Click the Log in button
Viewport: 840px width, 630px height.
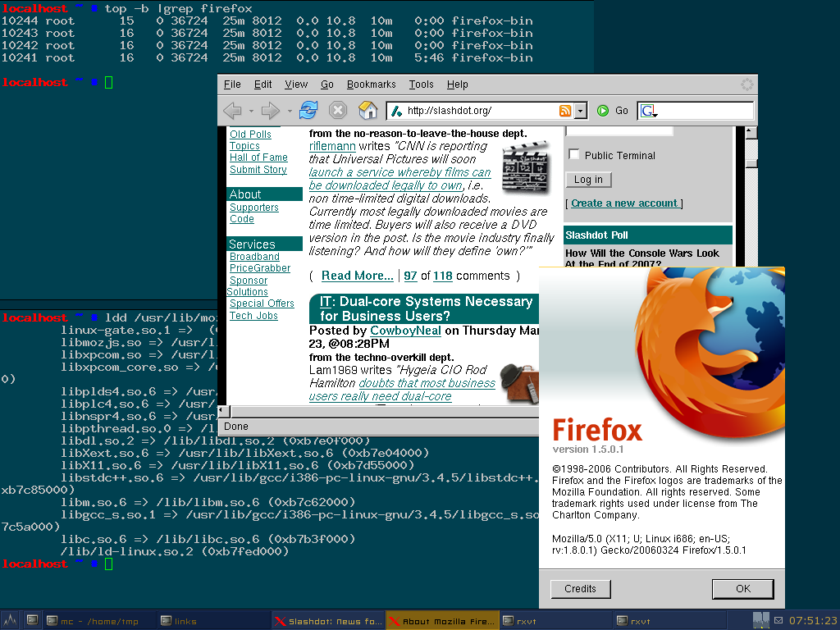[x=588, y=180]
